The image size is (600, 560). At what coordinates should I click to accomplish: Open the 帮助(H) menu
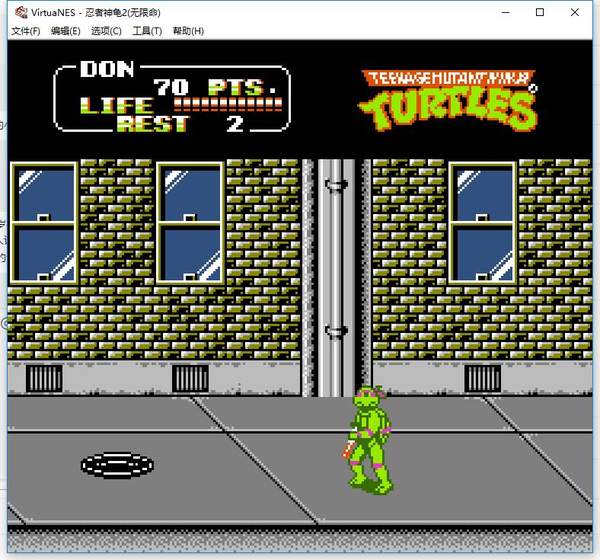click(x=188, y=31)
